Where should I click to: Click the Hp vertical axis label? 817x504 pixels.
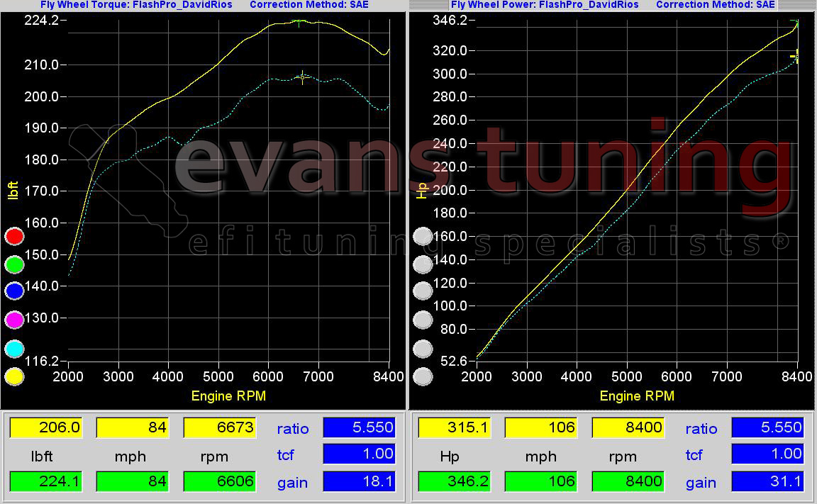pyautogui.click(x=421, y=191)
